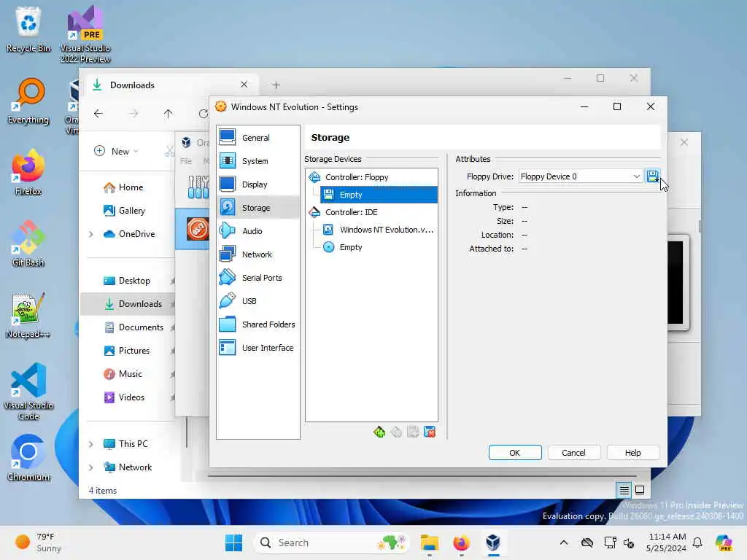
Task: Expand OneDrive in File Explorer sidebar
Action: pos(91,234)
